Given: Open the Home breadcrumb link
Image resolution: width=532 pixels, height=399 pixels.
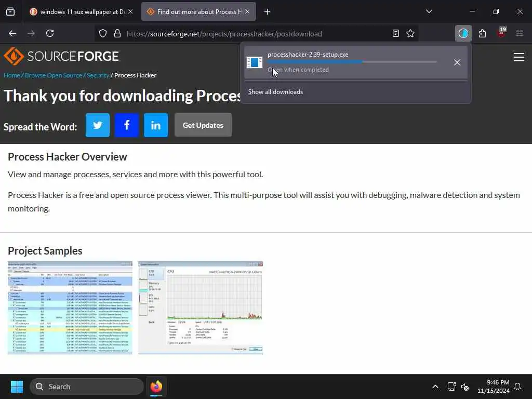Looking at the screenshot, I should (12, 75).
